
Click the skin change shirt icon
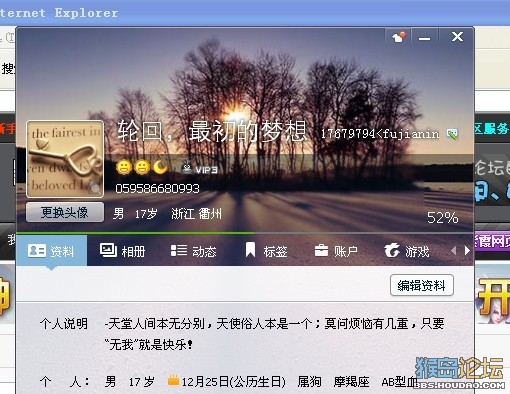tap(398, 36)
